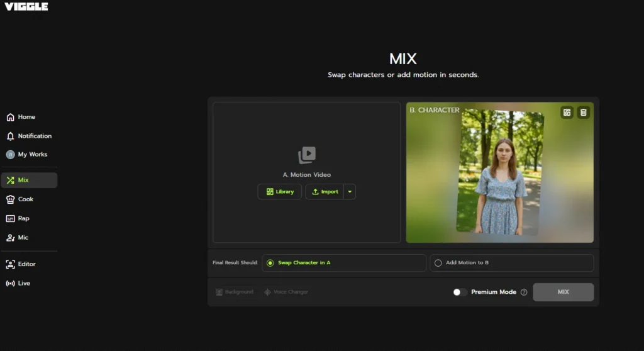Select Add Motion to B option
This screenshot has height=351, width=644.
tap(512, 263)
